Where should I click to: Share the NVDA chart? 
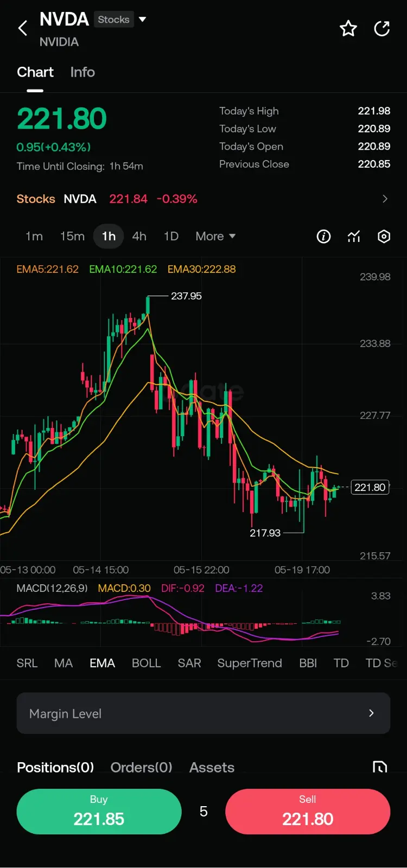point(382,28)
